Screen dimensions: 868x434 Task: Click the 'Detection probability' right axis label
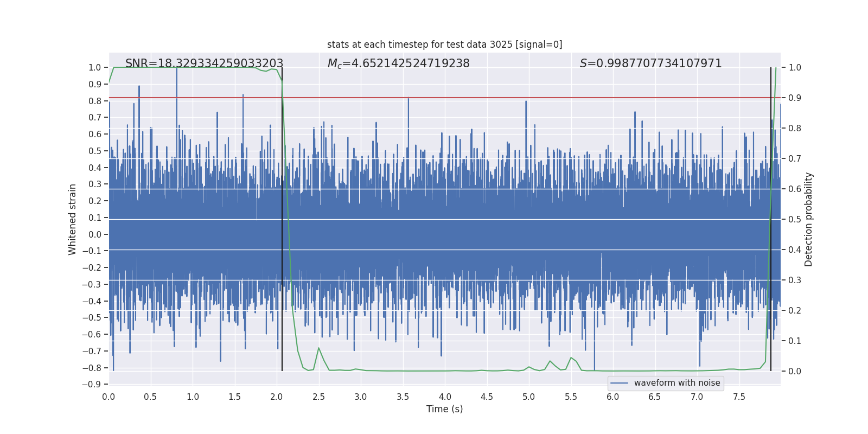coord(808,219)
